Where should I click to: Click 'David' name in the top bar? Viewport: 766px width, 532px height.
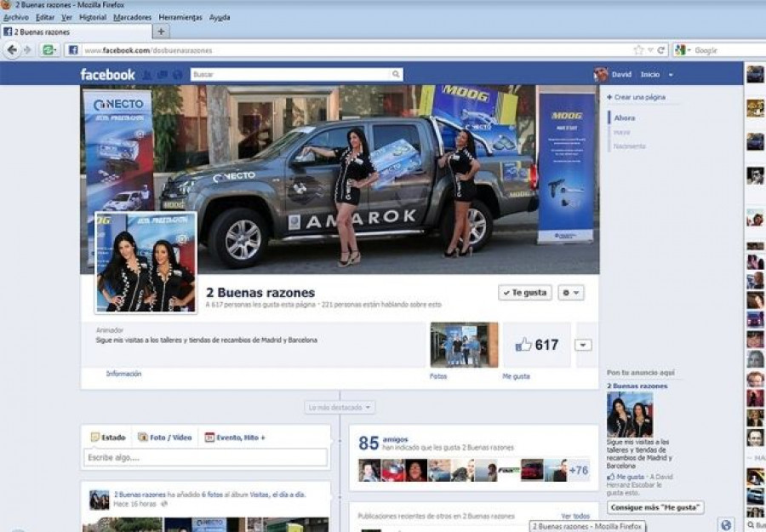click(621, 75)
